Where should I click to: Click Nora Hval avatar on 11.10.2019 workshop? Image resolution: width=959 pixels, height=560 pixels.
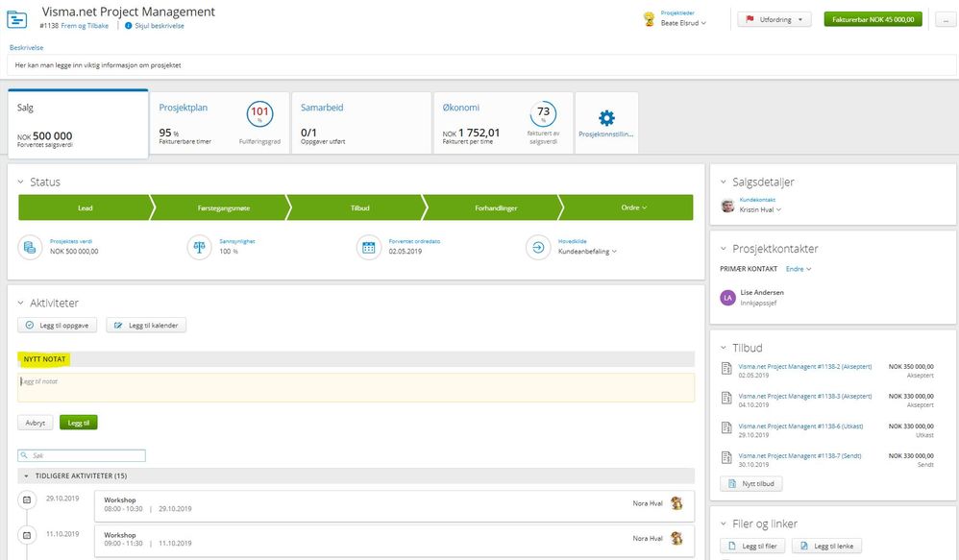pyautogui.click(x=676, y=539)
